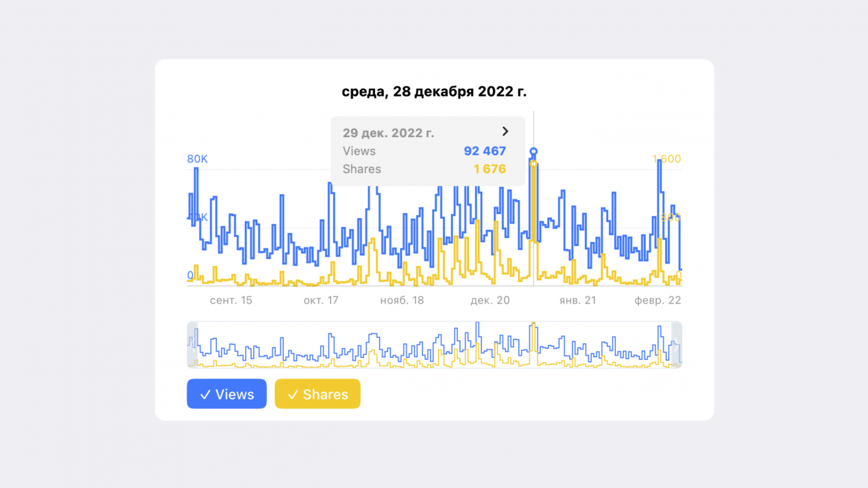
Task: Click the right range handle of the minimap
Action: pos(676,345)
